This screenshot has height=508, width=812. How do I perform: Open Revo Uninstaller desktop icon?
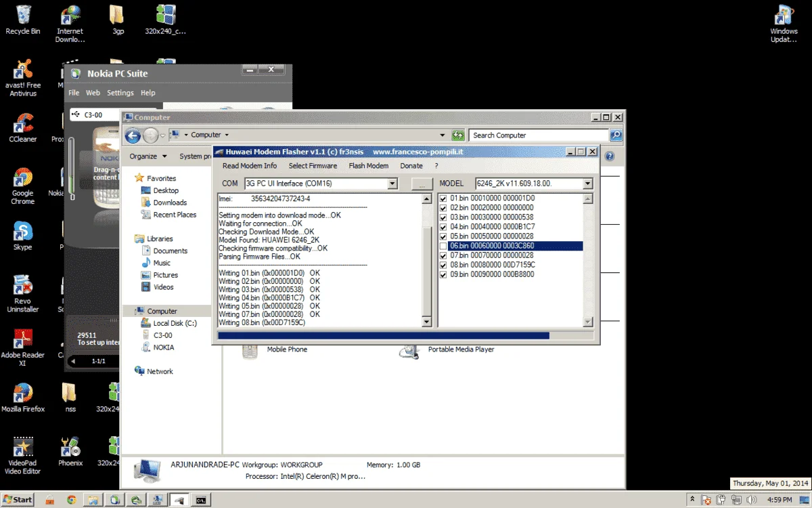point(23,294)
